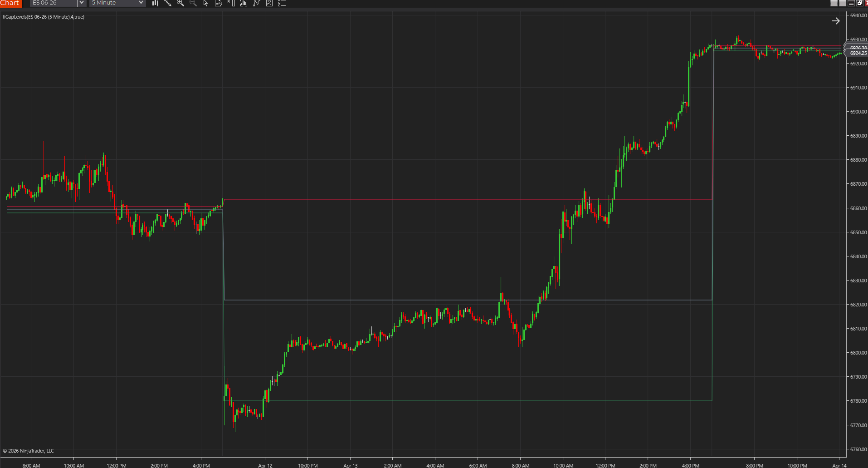Click the red Chart menu tab
868x468 pixels.
10,3
